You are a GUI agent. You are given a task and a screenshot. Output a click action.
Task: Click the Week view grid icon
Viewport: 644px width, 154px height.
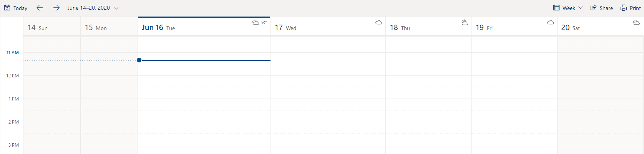tap(556, 8)
